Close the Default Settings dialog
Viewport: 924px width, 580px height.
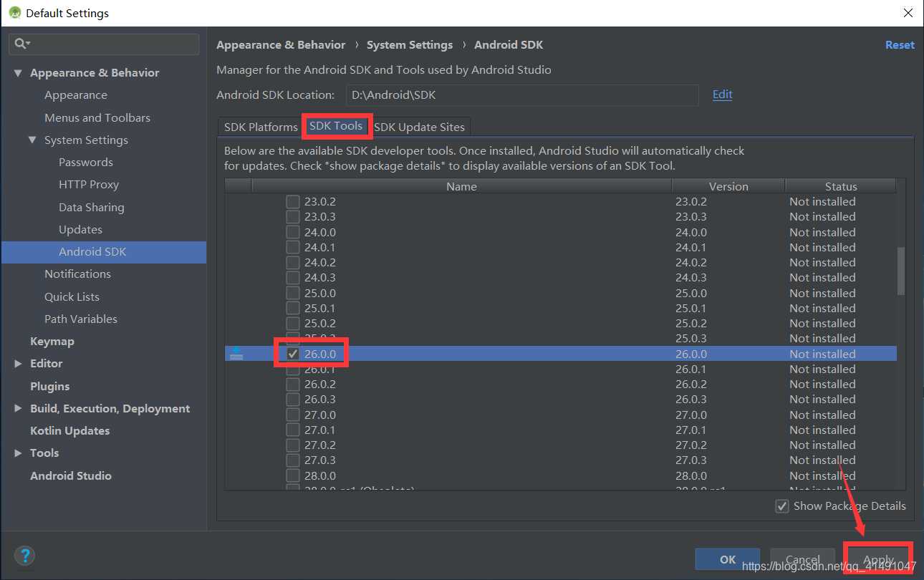(x=908, y=13)
